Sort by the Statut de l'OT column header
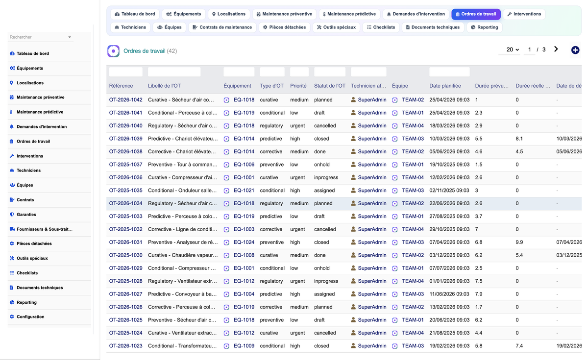The width and height of the screenshot is (588, 364). (330, 86)
